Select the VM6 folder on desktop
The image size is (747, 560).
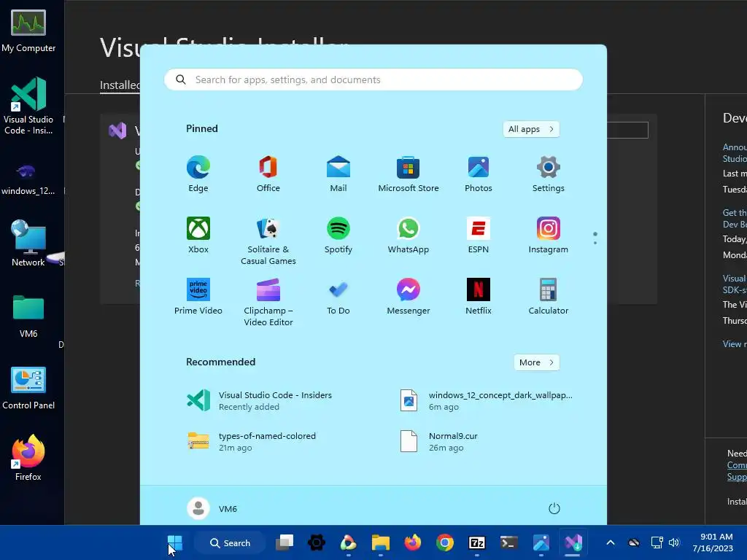tap(28, 316)
